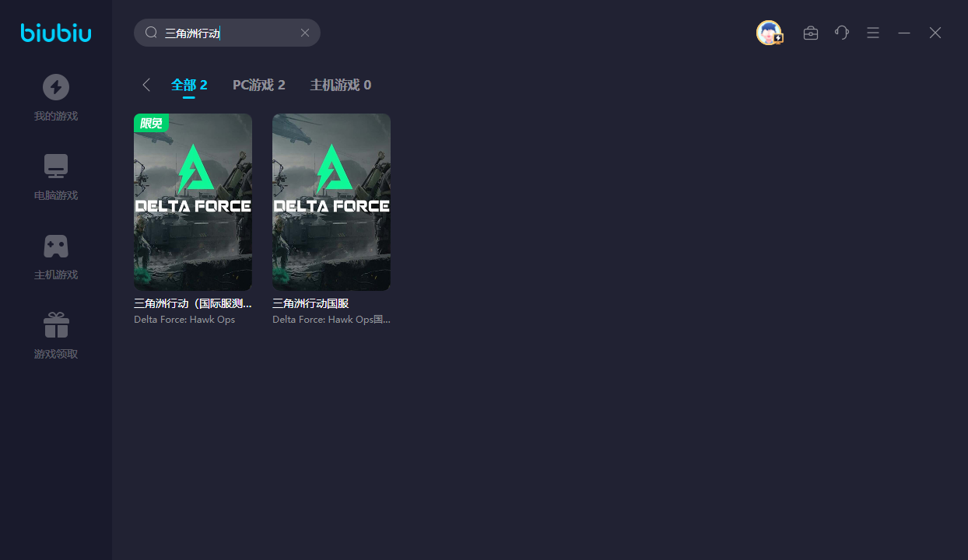Switch to the 主机游戏 0 tab
This screenshot has height=560, width=968.
[341, 85]
